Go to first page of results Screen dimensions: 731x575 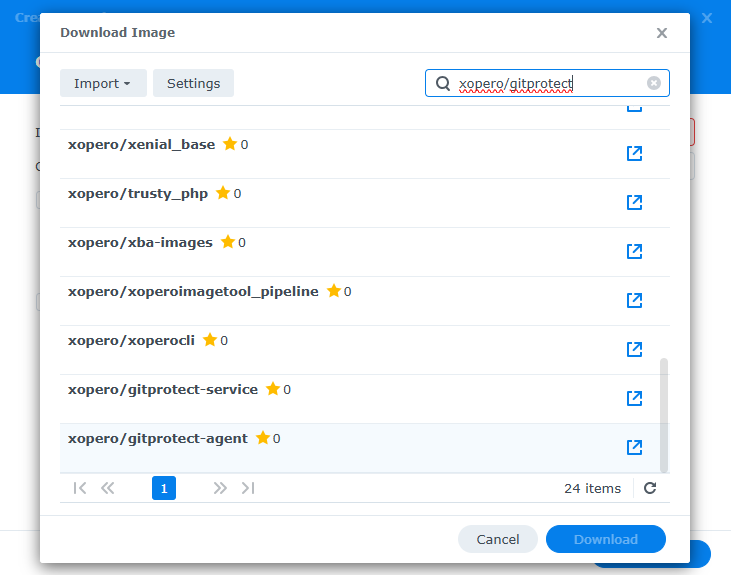click(80, 488)
